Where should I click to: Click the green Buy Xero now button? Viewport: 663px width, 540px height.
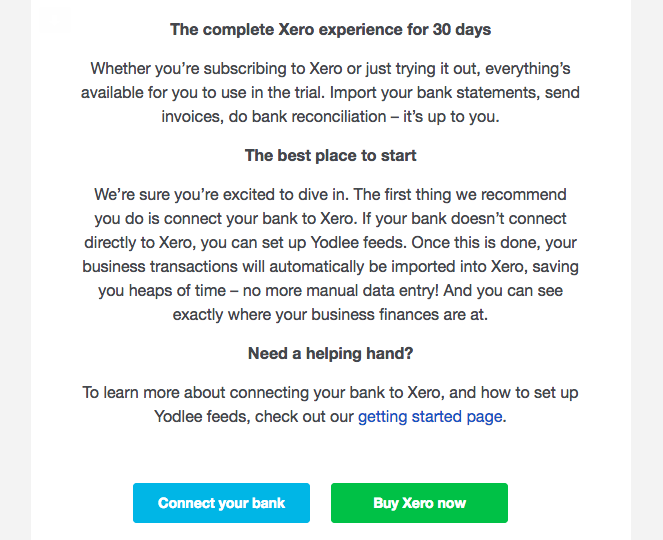tap(419, 503)
